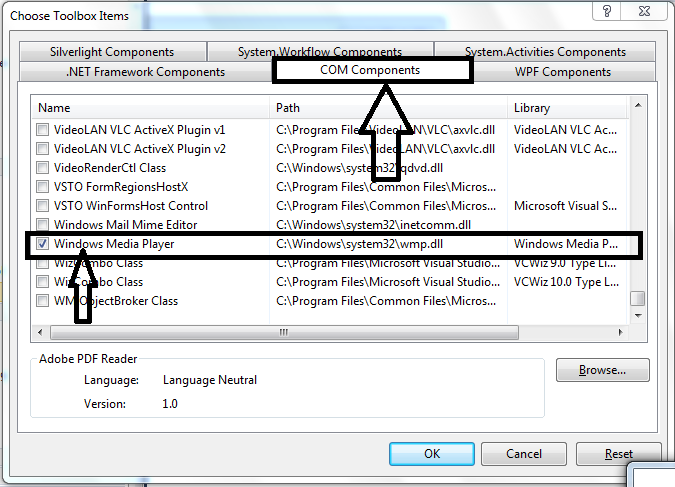Check VideoLAN VLC ActiveX Plugin v2 checkbox
This screenshot has height=487, width=675.
(42, 149)
